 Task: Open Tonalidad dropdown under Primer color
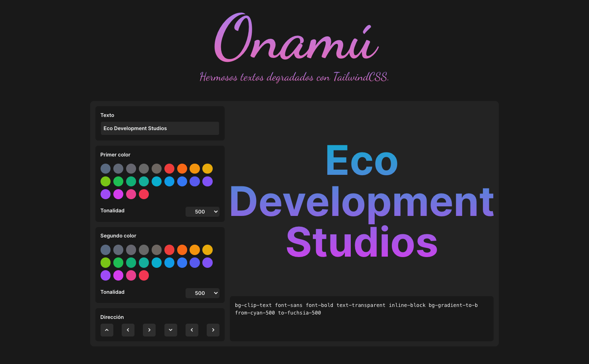tap(202, 212)
